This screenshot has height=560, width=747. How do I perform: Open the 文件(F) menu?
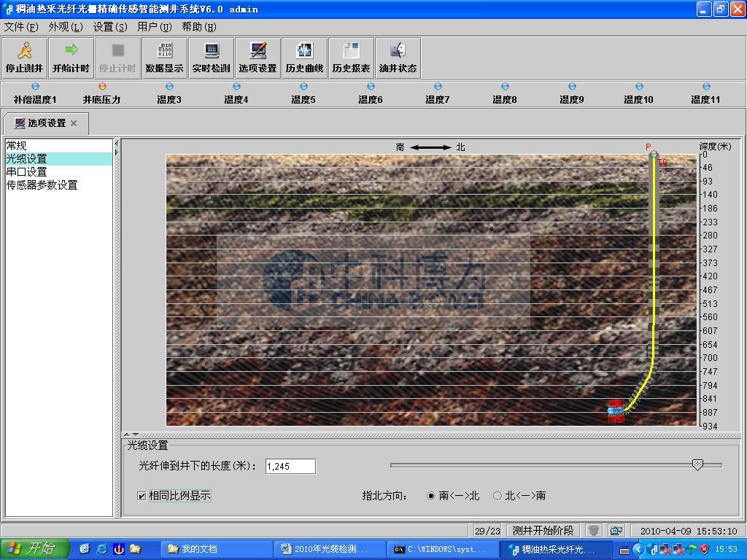(21, 27)
